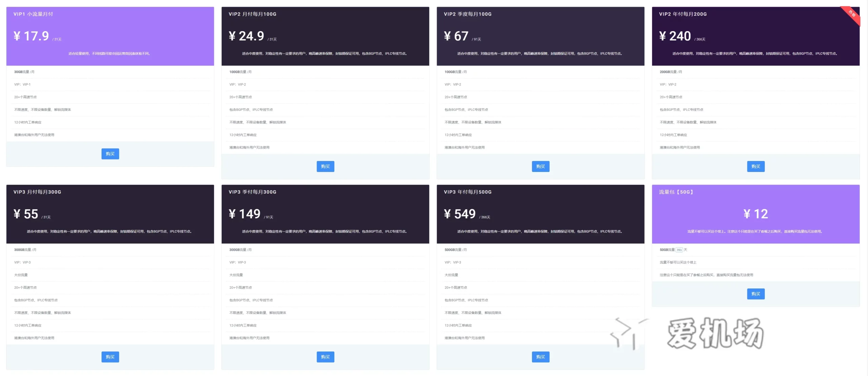This screenshot has width=868, height=376.
Task: Buy the VIP2 月付每月100G plan
Action: pyautogui.click(x=325, y=166)
